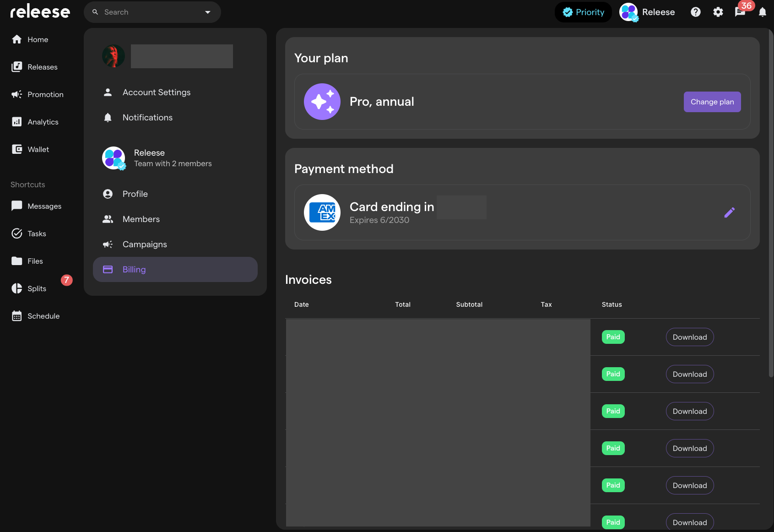Viewport: 774px width, 532px height.
Task: Open the Analytics chart icon
Action: (17, 122)
